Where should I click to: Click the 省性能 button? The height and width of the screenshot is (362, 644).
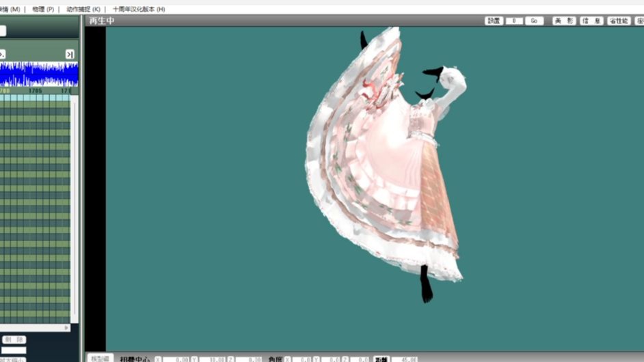tap(619, 21)
